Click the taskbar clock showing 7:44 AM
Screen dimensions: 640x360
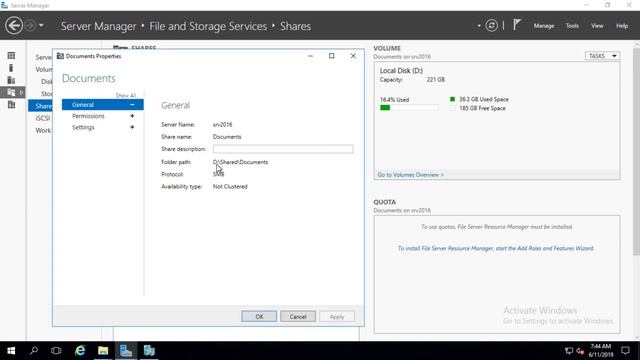coord(600,351)
